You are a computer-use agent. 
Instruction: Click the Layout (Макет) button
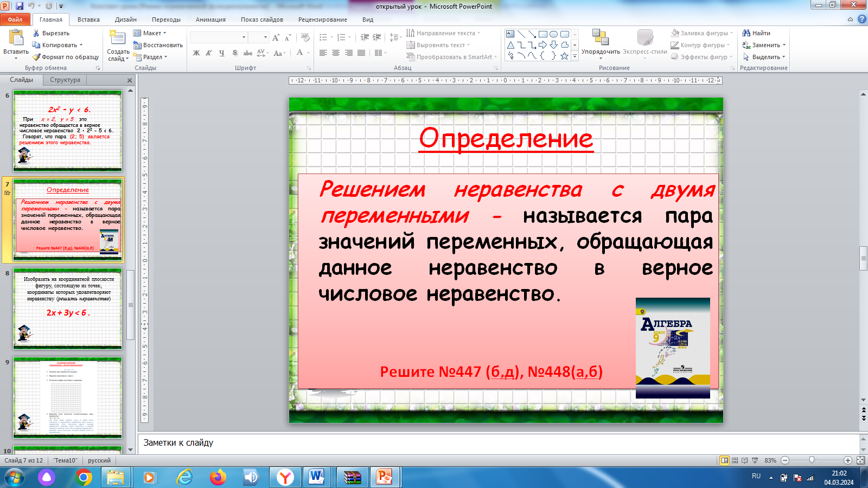[150, 33]
